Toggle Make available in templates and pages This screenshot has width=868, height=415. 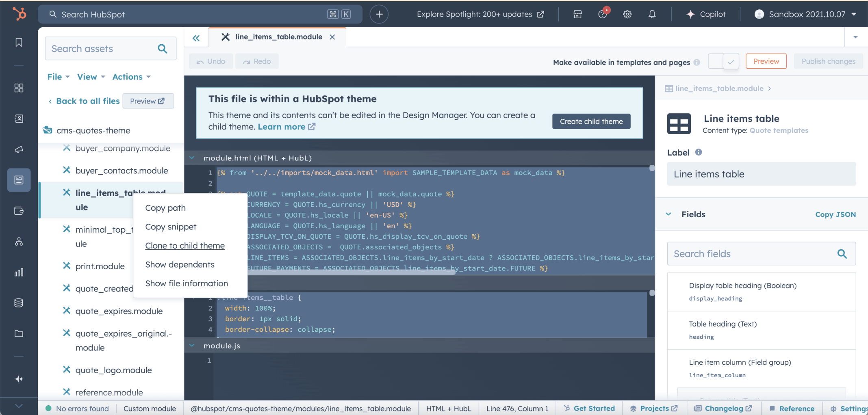coord(723,62)
